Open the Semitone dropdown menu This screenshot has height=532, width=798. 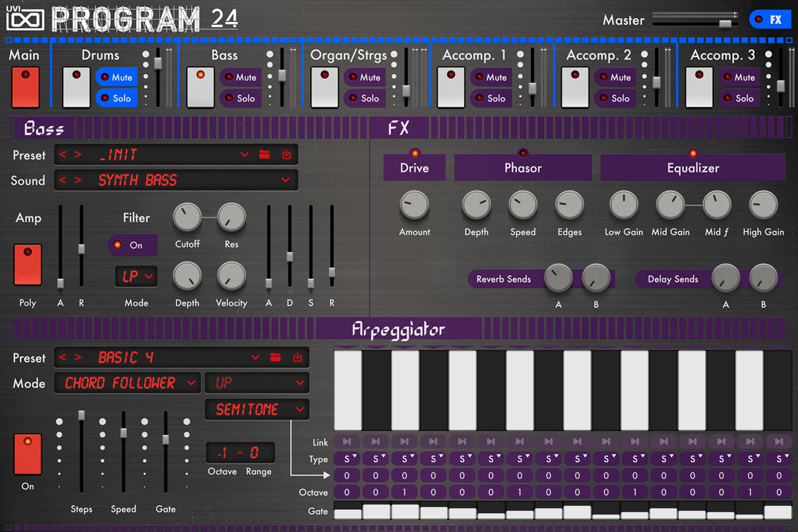(257, 410)
